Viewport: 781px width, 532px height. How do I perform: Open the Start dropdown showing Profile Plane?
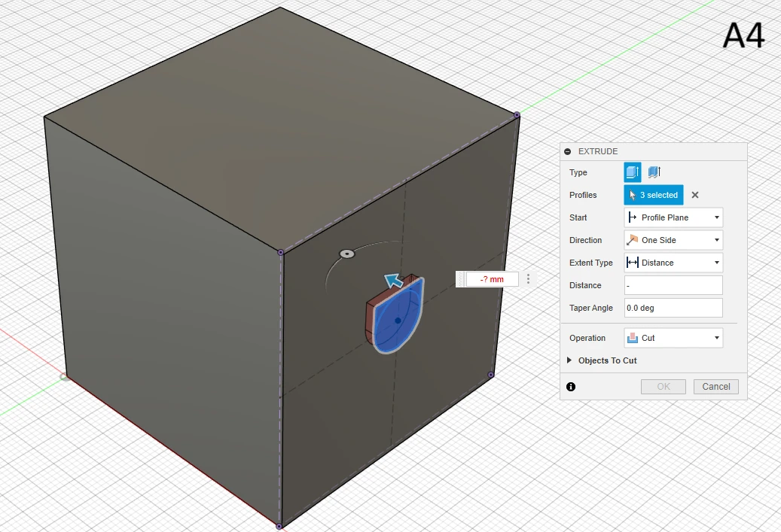pos(673,217)
